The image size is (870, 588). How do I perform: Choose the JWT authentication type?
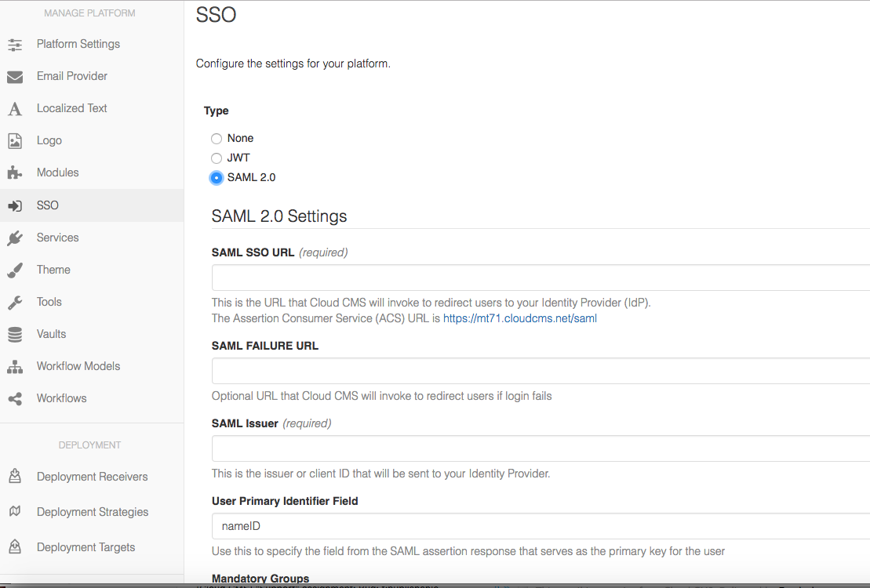click(216, 158)
